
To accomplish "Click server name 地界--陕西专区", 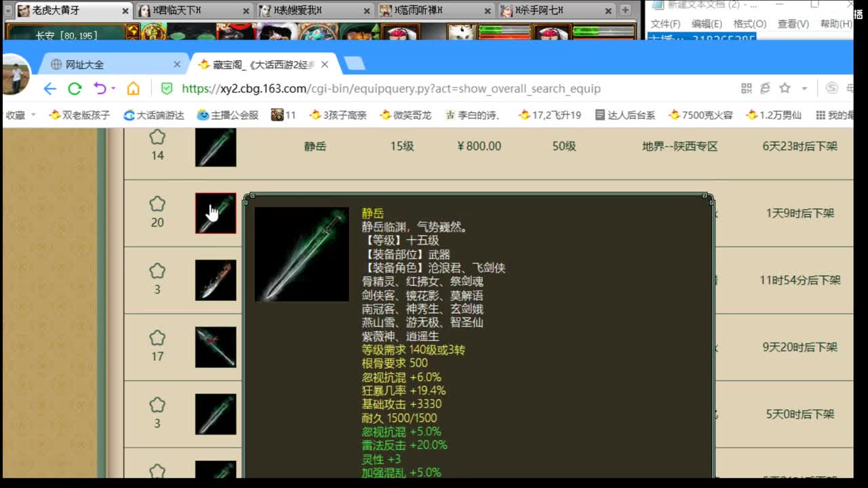I will (x=680, y=146).
